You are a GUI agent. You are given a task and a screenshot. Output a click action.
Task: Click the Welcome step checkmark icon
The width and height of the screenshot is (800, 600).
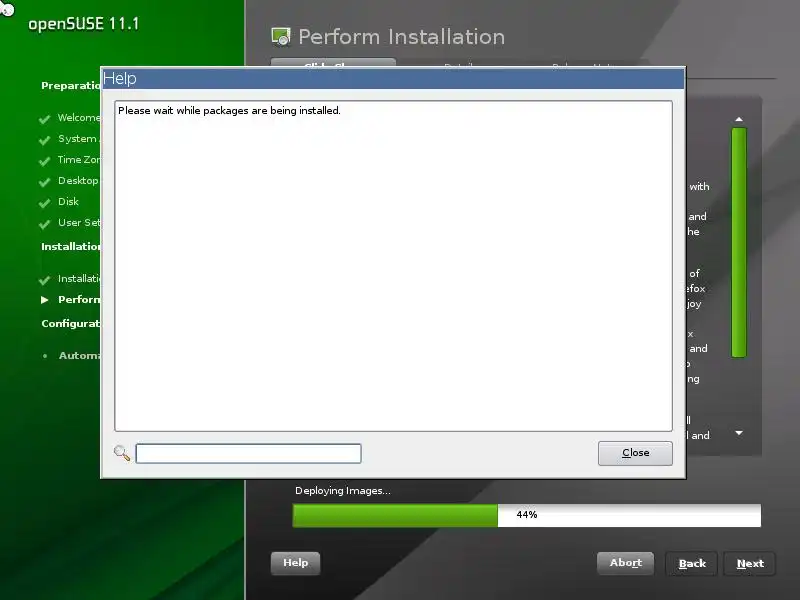pos(44,119)
